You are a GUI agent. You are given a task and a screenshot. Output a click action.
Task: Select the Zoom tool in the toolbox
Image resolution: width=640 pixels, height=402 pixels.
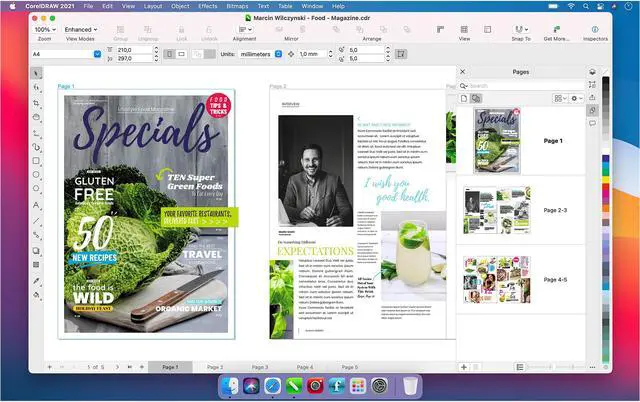click(x=36, y=118)
